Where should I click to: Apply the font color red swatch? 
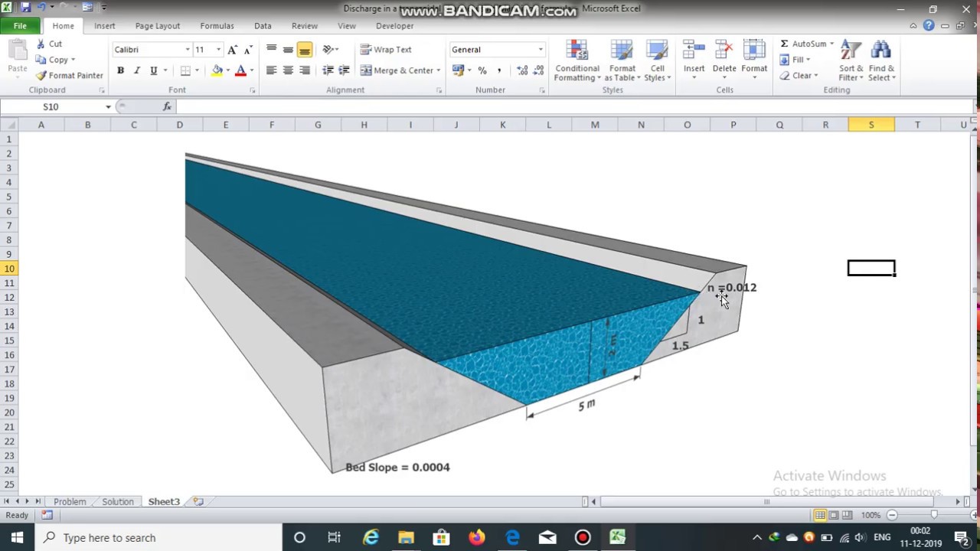coord(240,70)
